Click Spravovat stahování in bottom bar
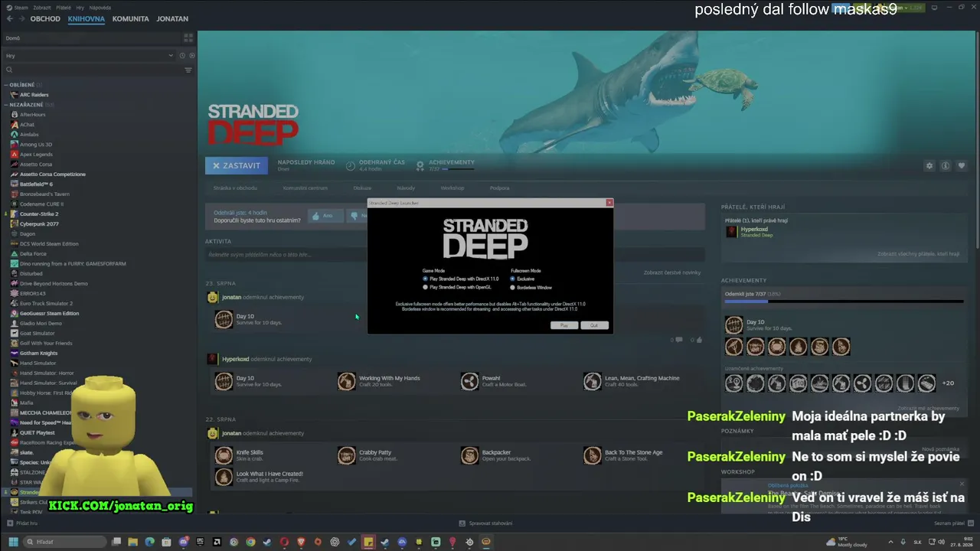The image size is (980, 551). pos(486,523)
